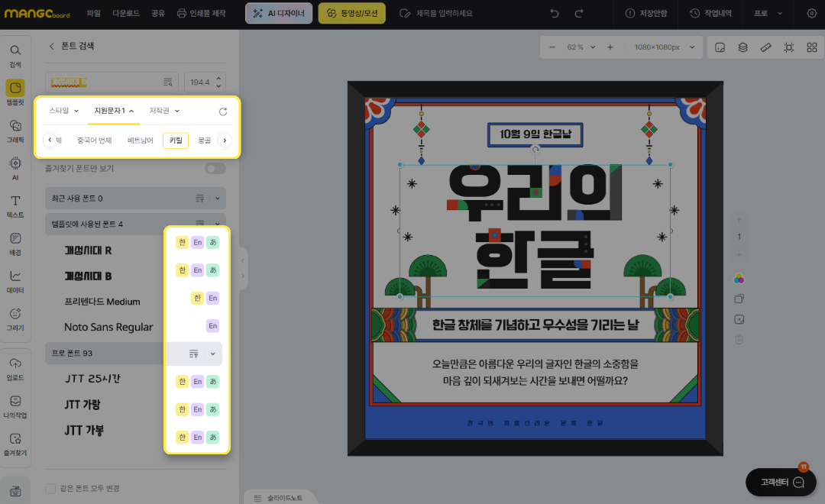This screenshot has width=825, height=504.
Task: Open the 템플릿 sidebar panel
Action: (15, 92)
